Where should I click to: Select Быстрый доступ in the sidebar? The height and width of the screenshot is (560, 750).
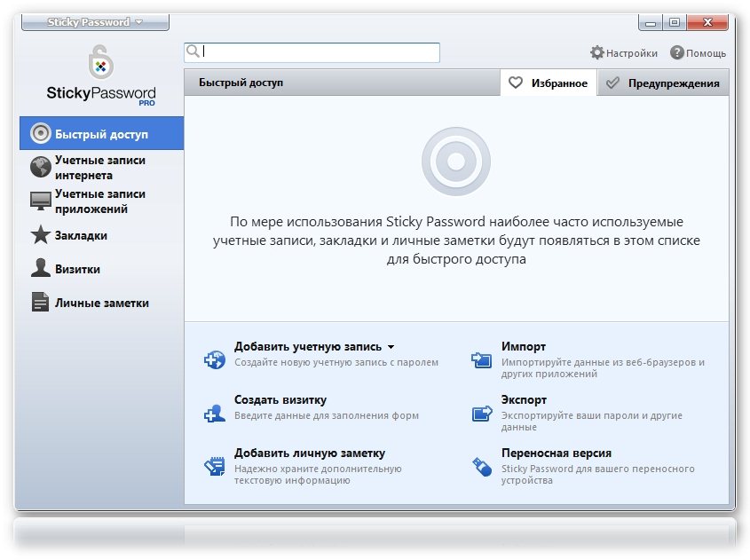101,134
